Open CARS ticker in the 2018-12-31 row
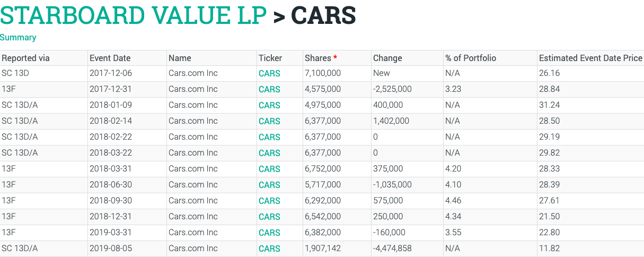Image resolution: width=644 pixels, height=257 pixels. pos(269,217)
